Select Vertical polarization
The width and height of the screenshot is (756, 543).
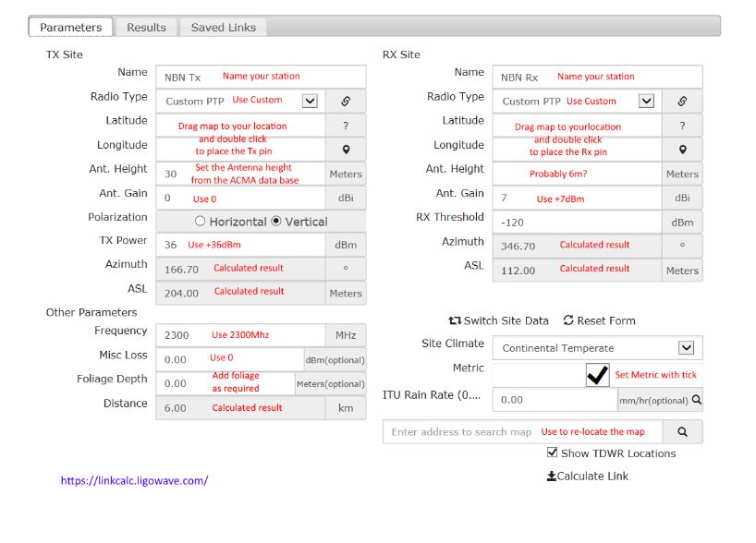coord(275,222)
